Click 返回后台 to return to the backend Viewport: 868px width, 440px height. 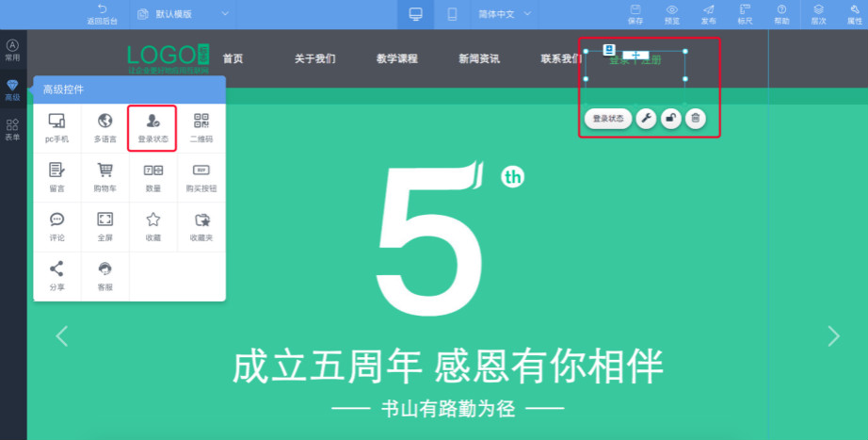point(102,13)
